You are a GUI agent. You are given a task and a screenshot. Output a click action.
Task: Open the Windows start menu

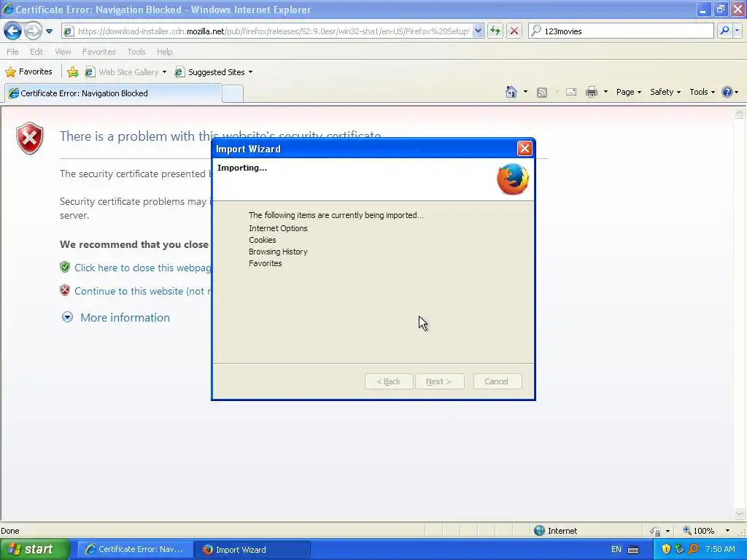[x=34, y=550]
